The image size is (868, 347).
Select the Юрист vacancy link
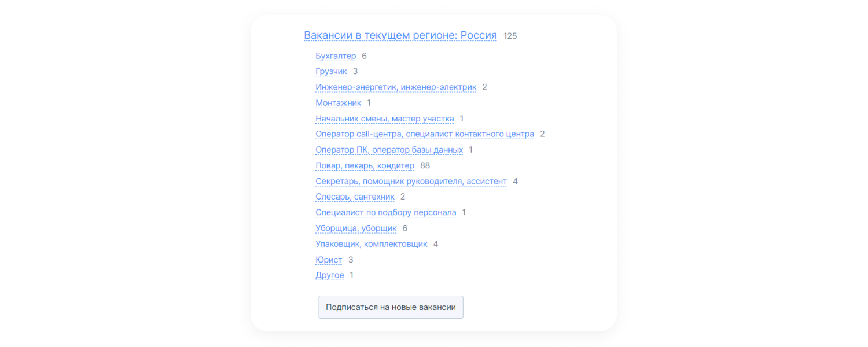pos(329,260)
